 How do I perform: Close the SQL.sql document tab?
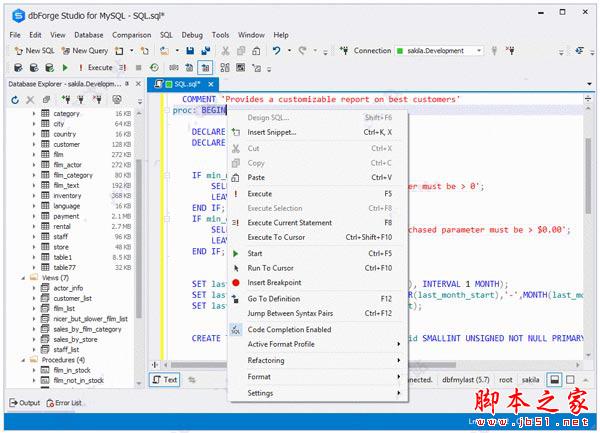pyautogui.click(x=211, y=84)
